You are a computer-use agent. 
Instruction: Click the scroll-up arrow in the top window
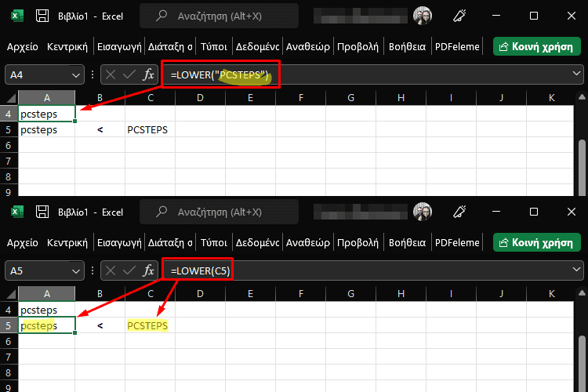click(582, 97)
